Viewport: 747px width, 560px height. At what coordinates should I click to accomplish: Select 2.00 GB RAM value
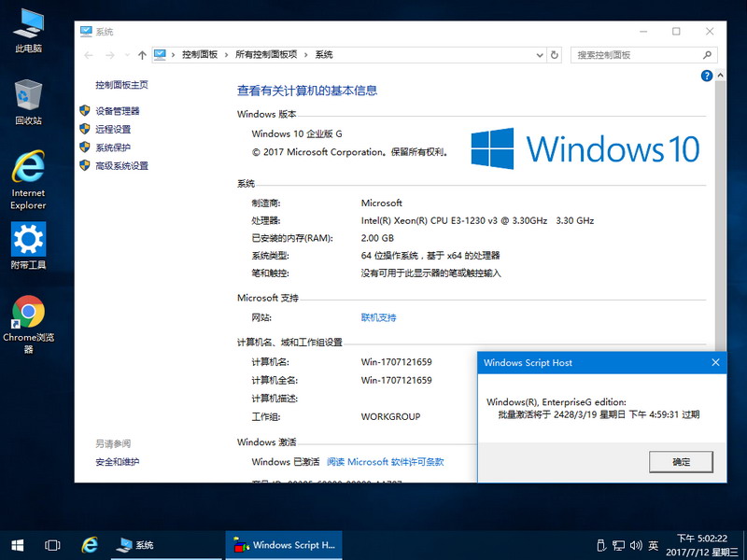(x=377, y=238)
